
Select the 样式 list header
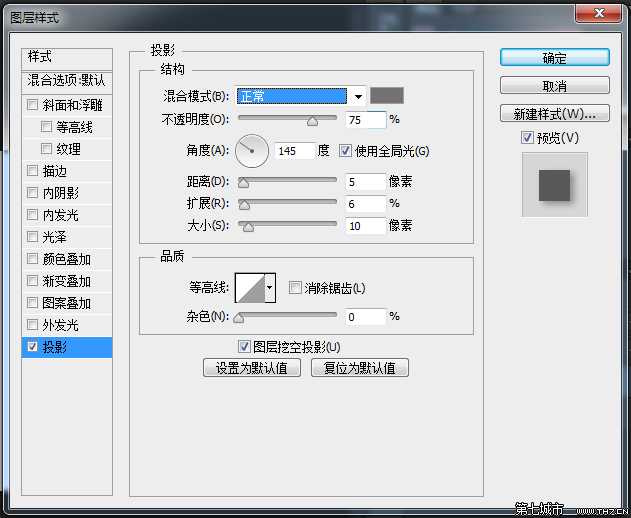pos(67,58)
